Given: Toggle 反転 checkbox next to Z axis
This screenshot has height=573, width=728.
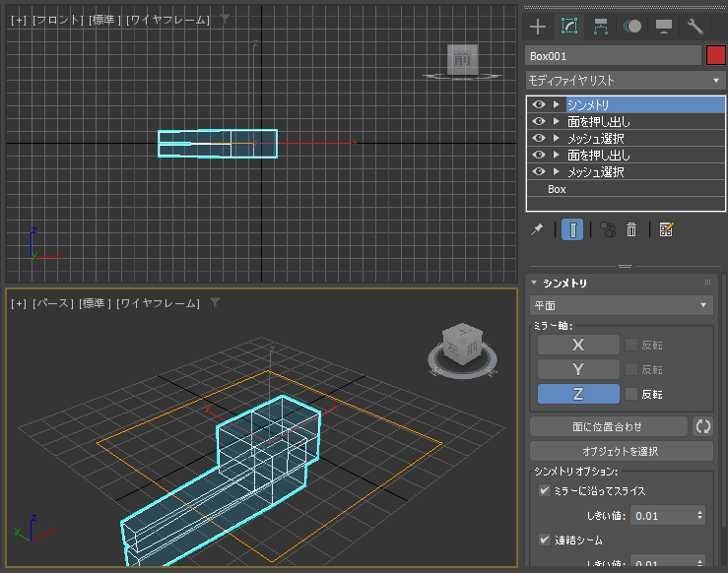Looking at the screenshot, I should pyautogui.click(x=630, y=394).
